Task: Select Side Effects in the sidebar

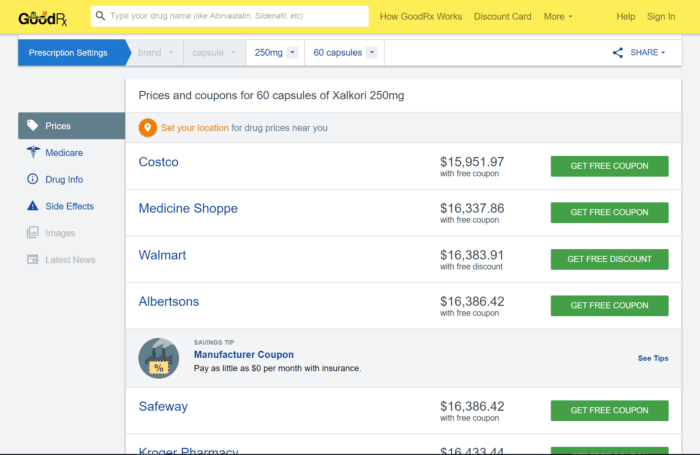Action: click(x=71, y=206)
